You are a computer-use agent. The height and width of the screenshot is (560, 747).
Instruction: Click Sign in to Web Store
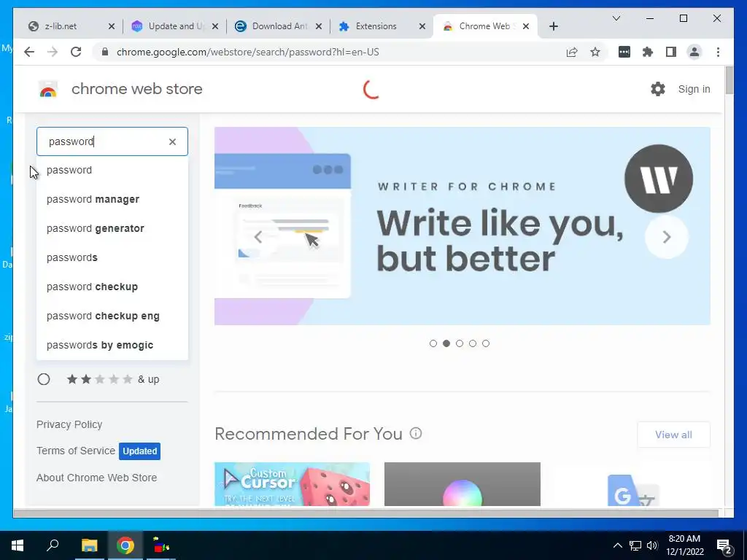(694, 89)
